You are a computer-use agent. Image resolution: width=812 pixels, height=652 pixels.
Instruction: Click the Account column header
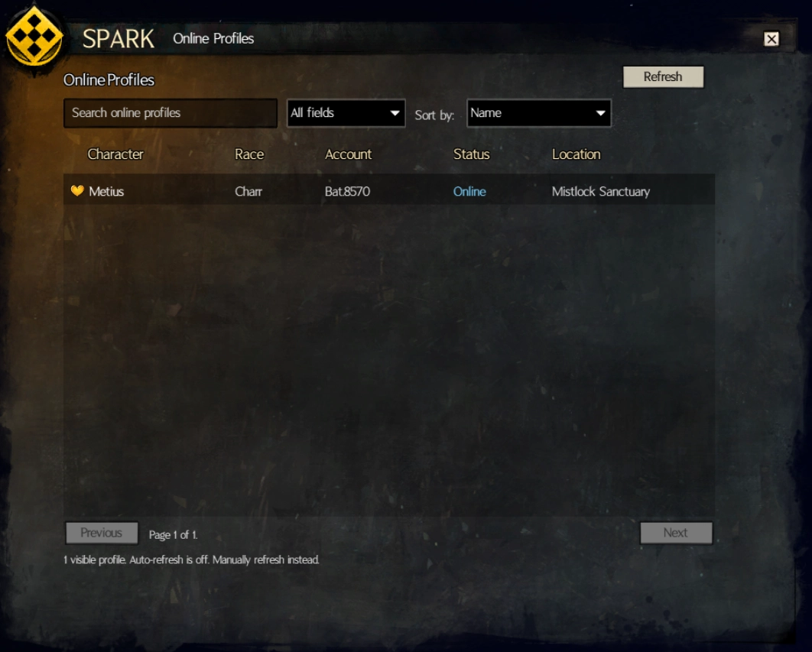pyautogui.click(x=348, y=154)
